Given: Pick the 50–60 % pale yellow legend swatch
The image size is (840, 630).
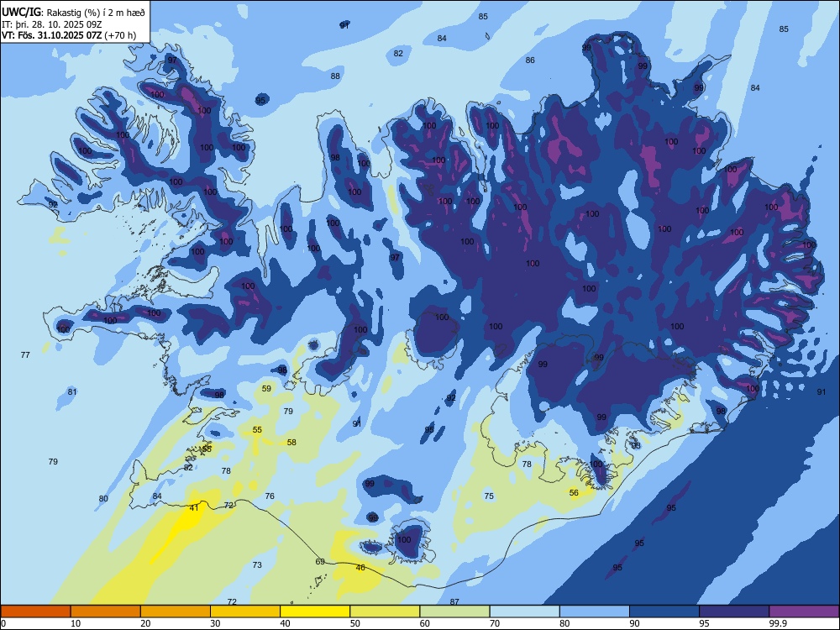Looking at the screenshot, I should pyautogui.click(x=385, y=612).
